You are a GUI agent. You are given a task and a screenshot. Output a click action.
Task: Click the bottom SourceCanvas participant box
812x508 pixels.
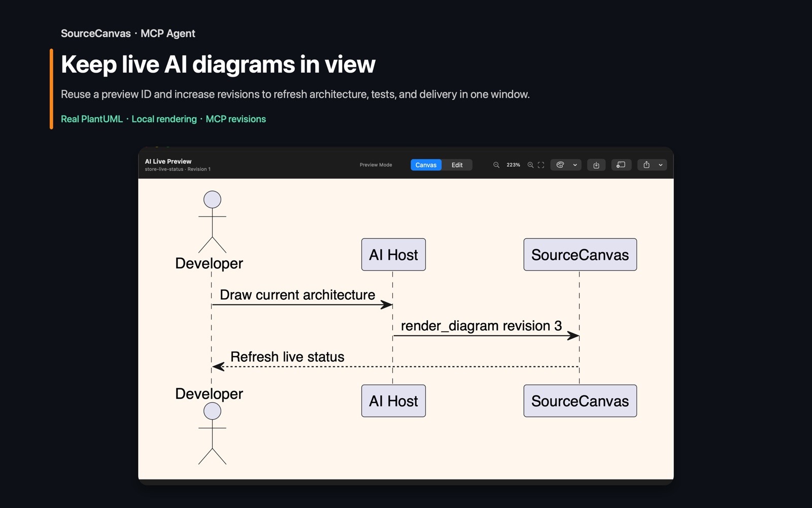[x=580, y=401]
